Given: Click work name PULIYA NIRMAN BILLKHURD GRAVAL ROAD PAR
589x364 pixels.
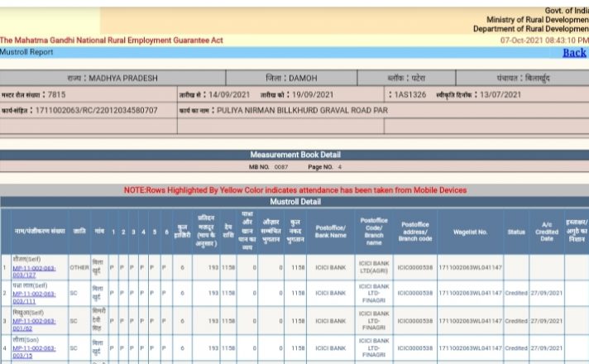Looking at the screenshot, I should click(x=303, y=110).
